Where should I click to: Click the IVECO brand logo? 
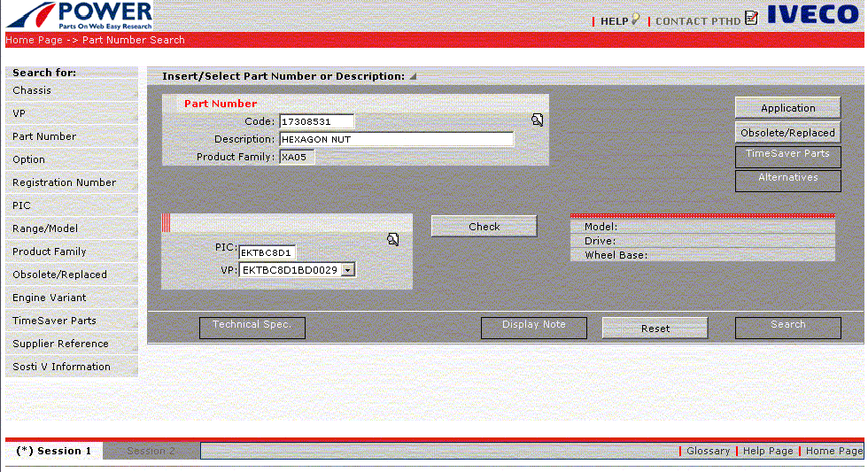coord(813,15)
